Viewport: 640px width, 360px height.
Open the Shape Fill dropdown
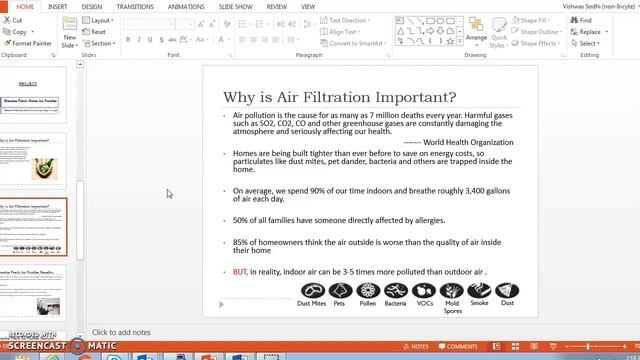tap(531, 20)
